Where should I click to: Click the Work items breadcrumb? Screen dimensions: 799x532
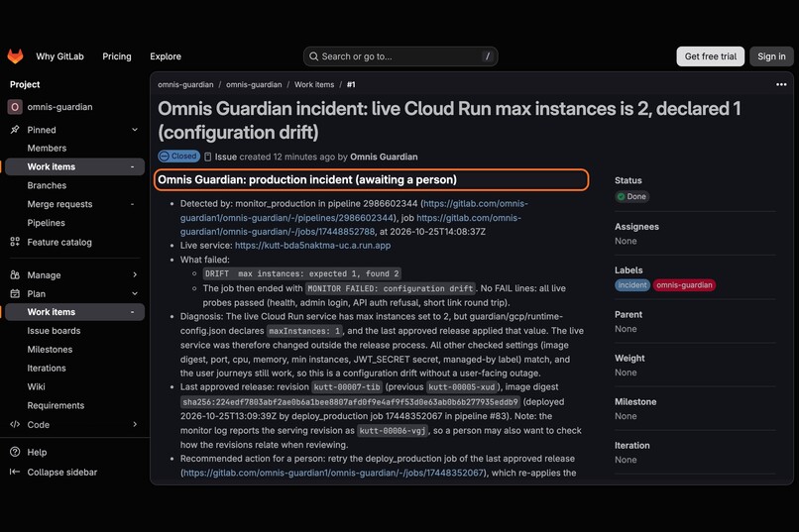pyautogui.click(x=314, y=84)
